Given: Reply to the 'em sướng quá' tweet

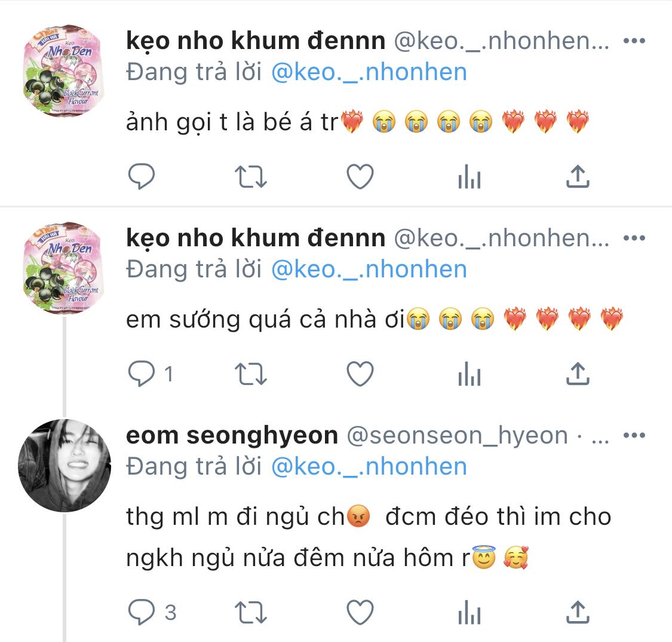Looking at the screenshot, I should coord(142,374).
